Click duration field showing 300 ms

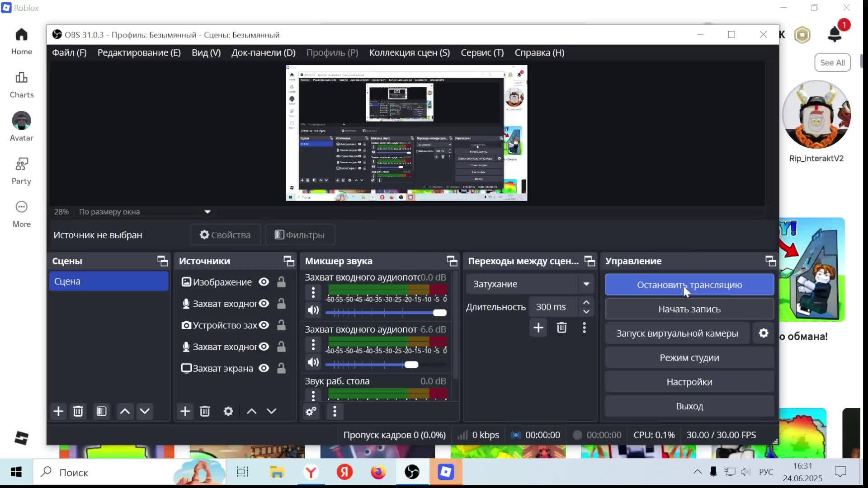[x=554, y=307]
